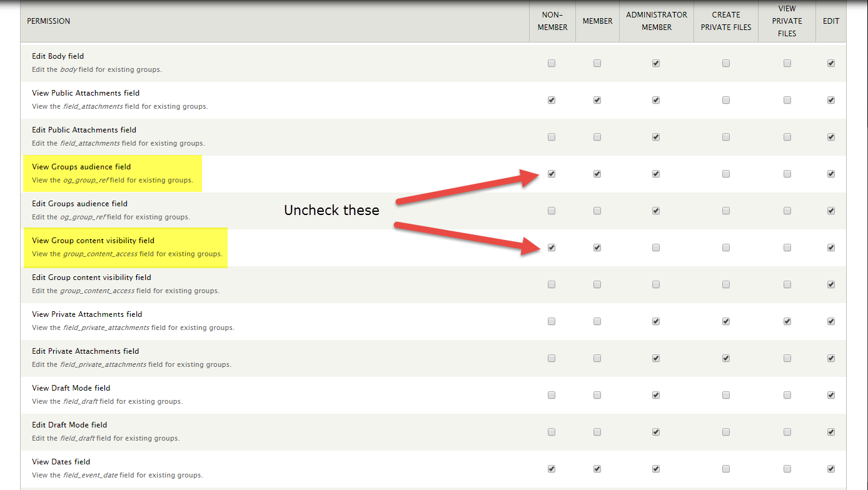Uncheck Non-member for View Group content visibility field
868x490 pixels.
point(551,248)
